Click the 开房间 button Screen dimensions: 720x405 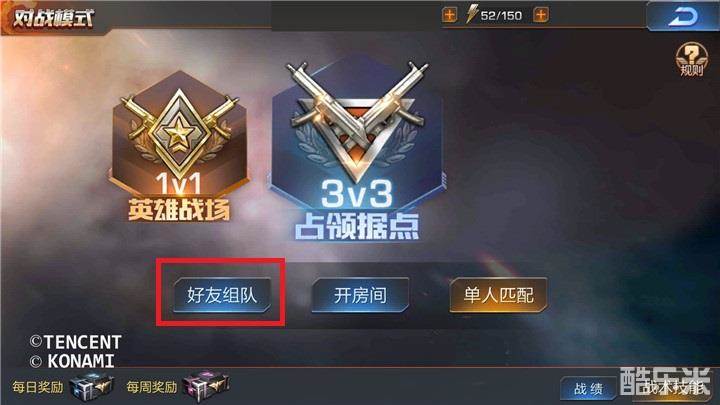click(360, 295)
